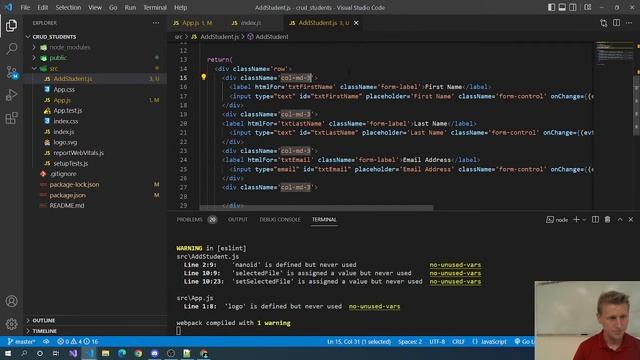The width and height of the screenshot is (640, 360).
Task: Open the Run and Debug view
Action: click(x=11, y=95)
